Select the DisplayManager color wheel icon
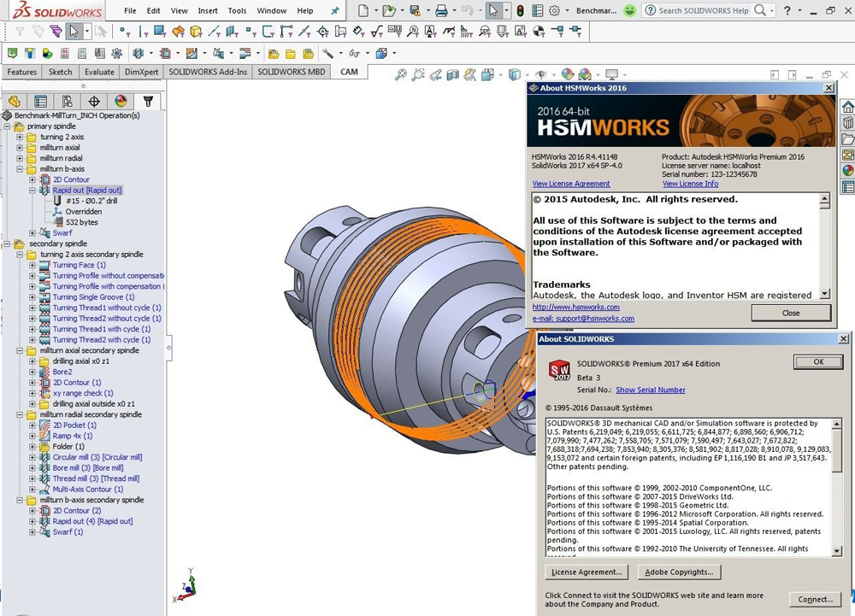 coord(121,103)
